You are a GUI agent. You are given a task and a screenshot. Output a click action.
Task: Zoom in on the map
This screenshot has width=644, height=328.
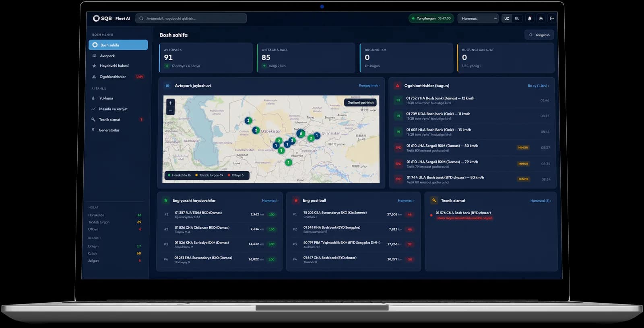(170, 103)
